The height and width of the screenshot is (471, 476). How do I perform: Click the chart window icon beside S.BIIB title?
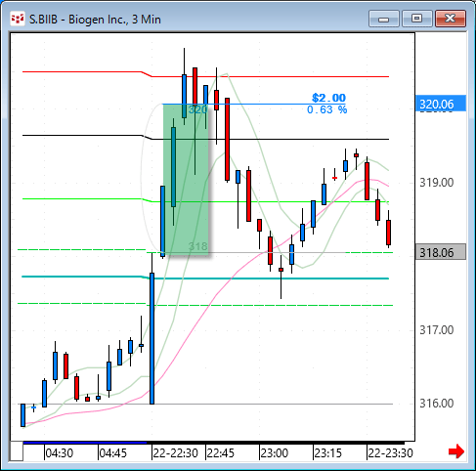[18, 19]
